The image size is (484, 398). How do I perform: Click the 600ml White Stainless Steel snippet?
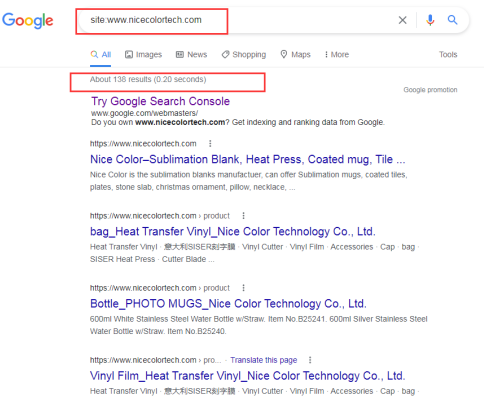click(258, 325)
